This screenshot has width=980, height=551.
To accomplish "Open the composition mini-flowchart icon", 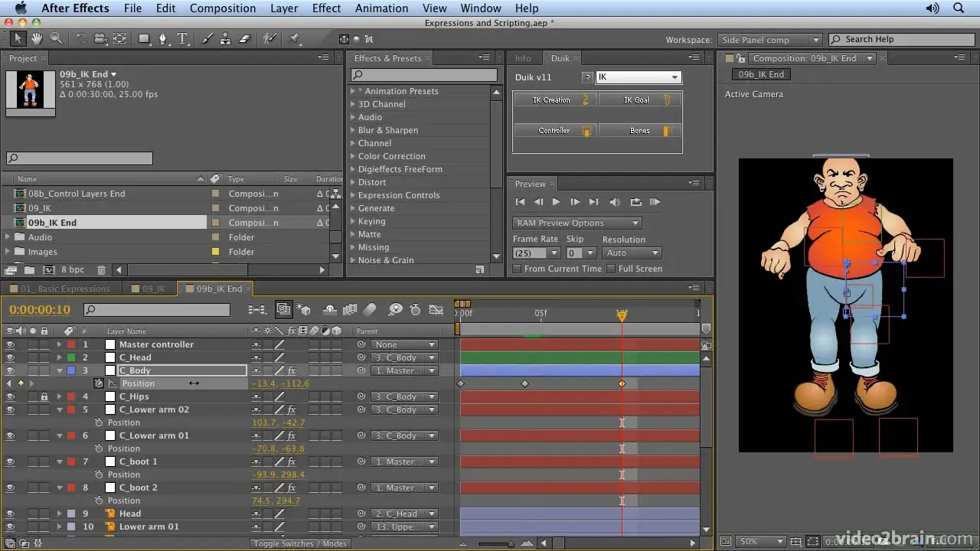I will coord(257,310).
